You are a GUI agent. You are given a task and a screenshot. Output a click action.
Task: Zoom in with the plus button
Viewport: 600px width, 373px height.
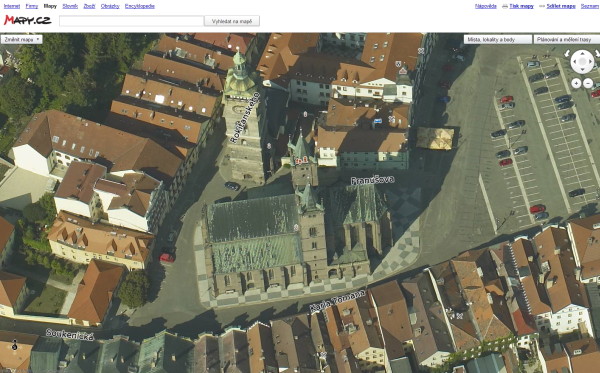(x=576, y=83)
